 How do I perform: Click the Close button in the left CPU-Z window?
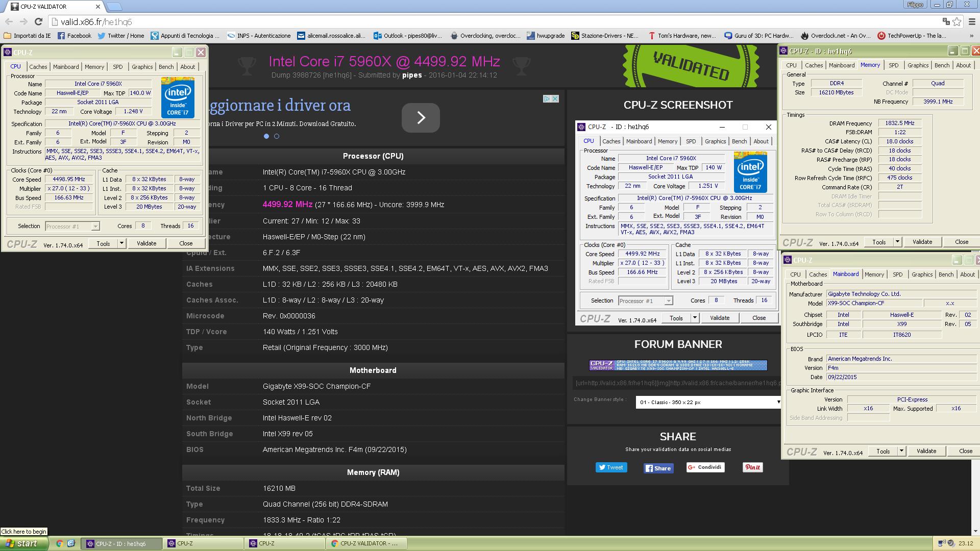pyautogui.click(x=186, y=243)
